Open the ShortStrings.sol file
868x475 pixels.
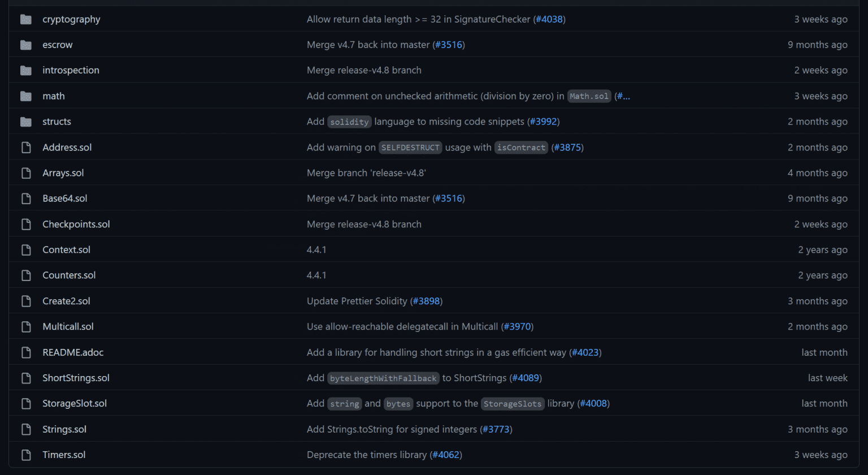(76, 377)
